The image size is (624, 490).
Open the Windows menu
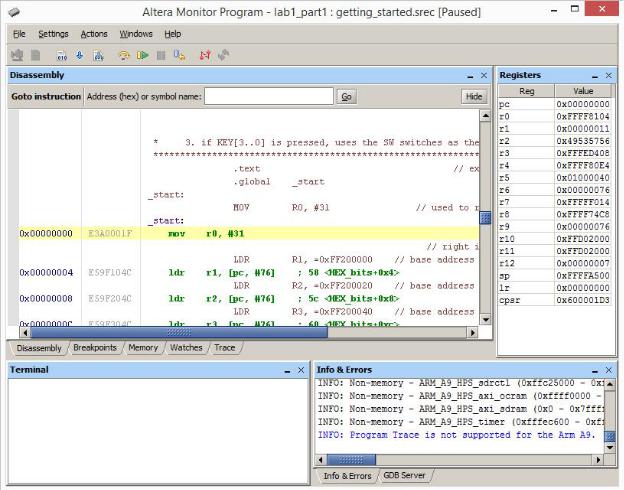pos(136,34)
